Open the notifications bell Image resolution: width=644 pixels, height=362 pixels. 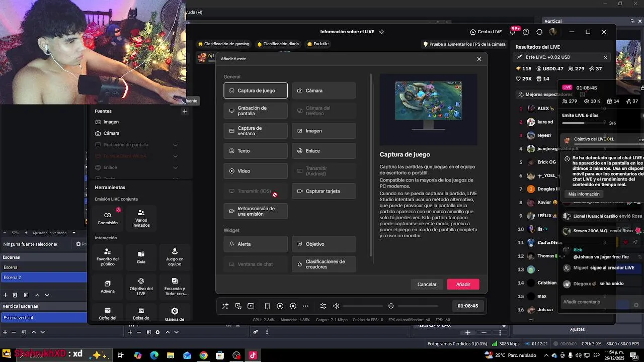click(512, 32)
